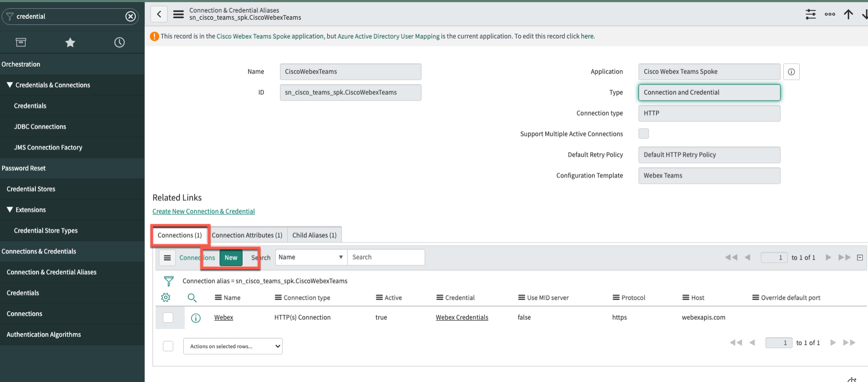The width and height of the screenshot is (868, 382).
Task: Select the Webex row checkbox
Action: click(x=168, y=317)
